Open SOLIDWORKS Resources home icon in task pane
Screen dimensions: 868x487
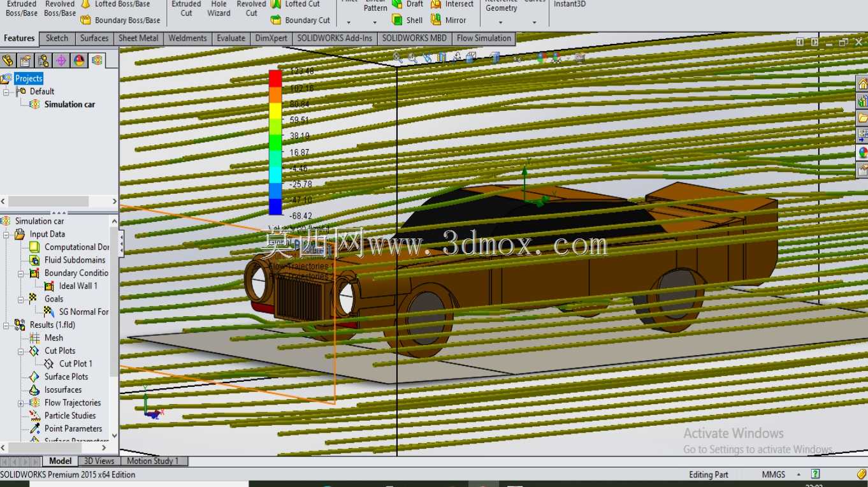pyautogui.click(x=862, y=84)
